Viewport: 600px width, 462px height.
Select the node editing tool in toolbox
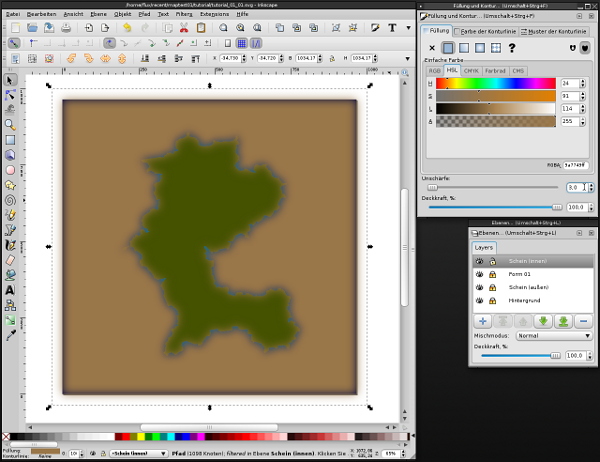click(x=10, y=94)
